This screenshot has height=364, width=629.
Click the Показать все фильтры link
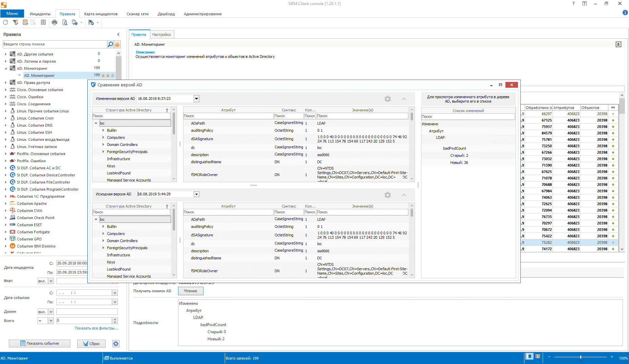click(96, 328)
